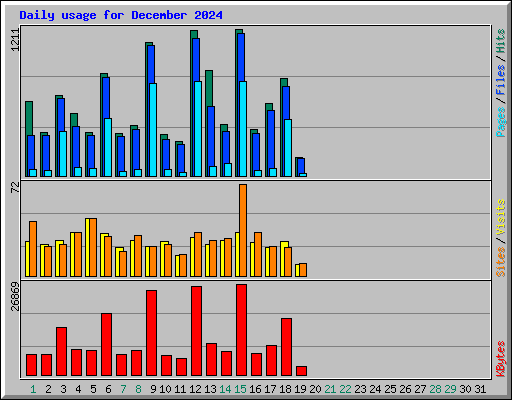This screenshot has width=512, height=400.
Task: Click the cyan pages bar for day 15
Action: 243,129
